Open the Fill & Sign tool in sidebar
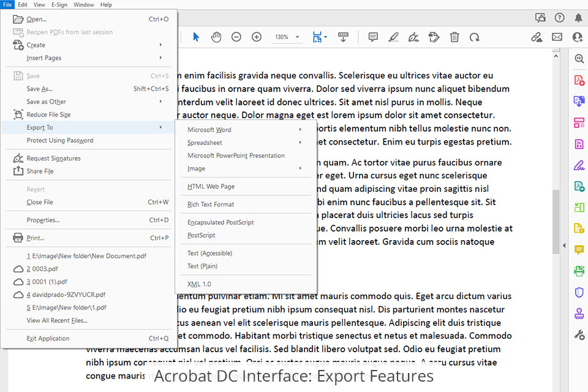588x392 pixels. (579, 165)
